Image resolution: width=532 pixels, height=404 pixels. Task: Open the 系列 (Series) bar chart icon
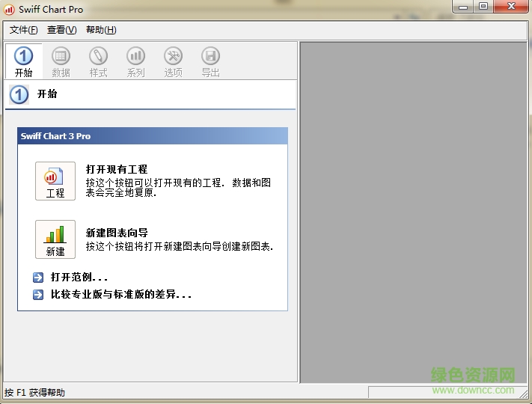point(135,56)
